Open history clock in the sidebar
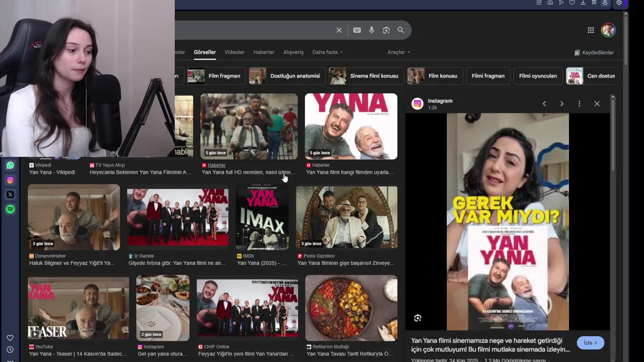This screenshot has width=644, height=362. 10,349
